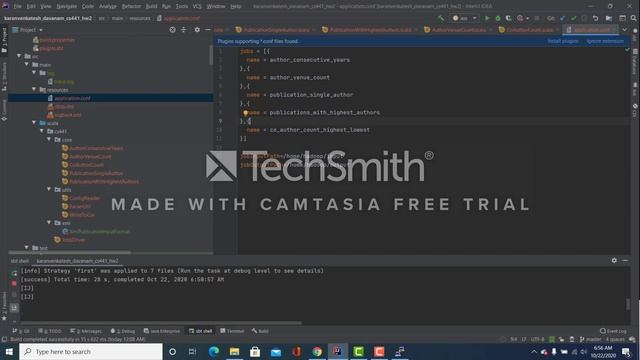
Task: Open File Explorer from the taskbar
Action: (x=234, y=351)
